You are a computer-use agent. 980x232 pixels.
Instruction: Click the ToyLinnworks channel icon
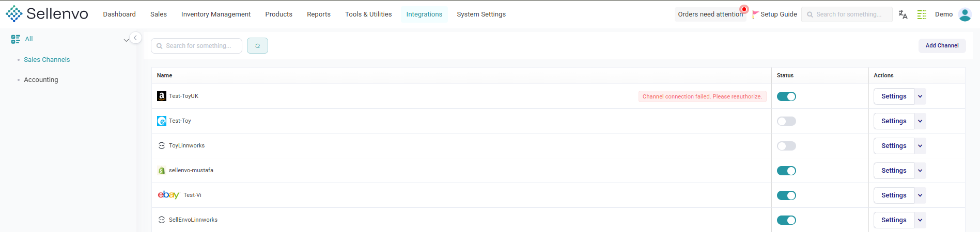(162, 146)
